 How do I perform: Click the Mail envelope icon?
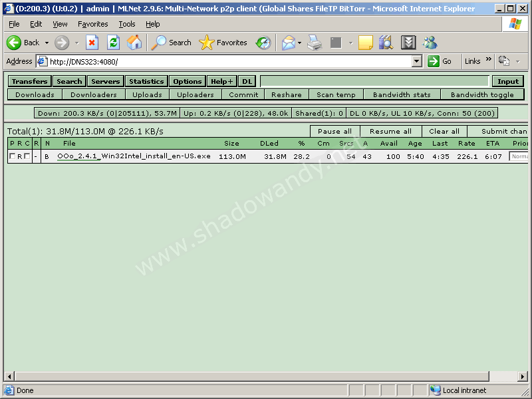(289, 43)
